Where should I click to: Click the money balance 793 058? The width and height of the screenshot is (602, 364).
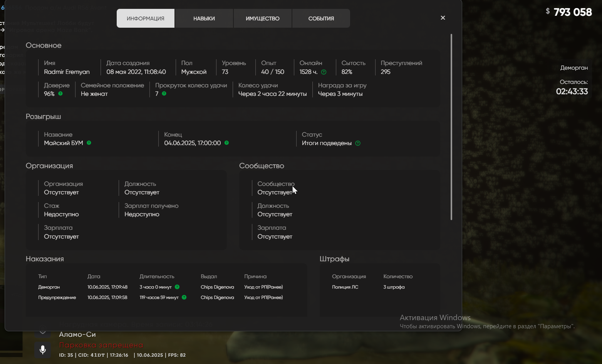point(572,12)
